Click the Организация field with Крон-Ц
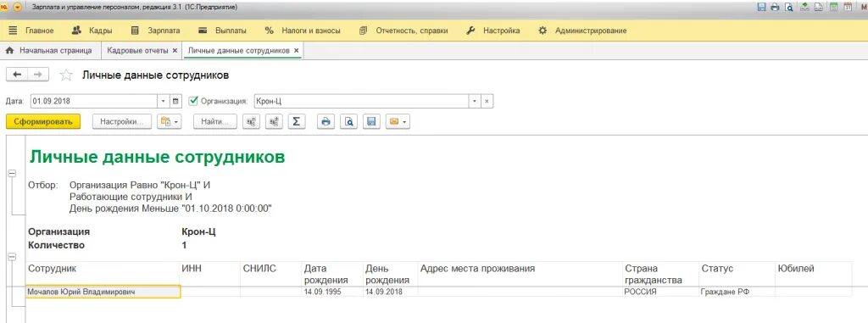Viewport: 868px width, 323px height. [x=361, y=102]
